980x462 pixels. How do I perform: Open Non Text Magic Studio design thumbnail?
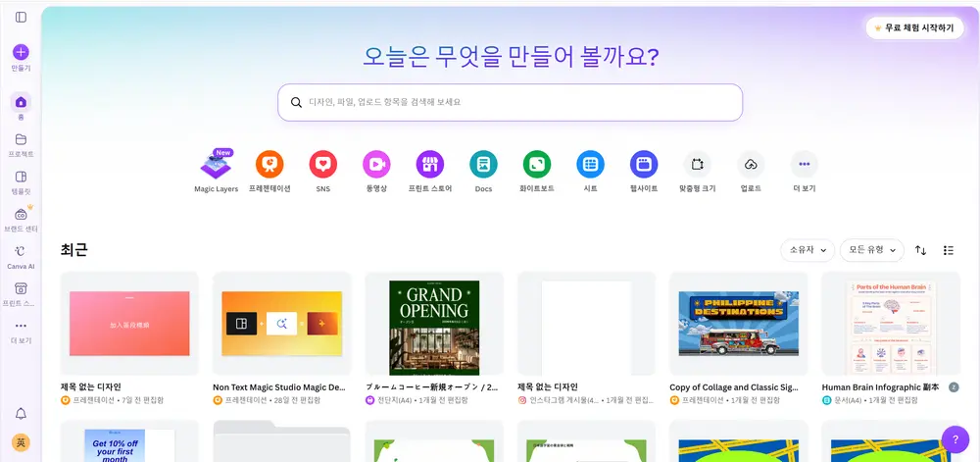282,324
